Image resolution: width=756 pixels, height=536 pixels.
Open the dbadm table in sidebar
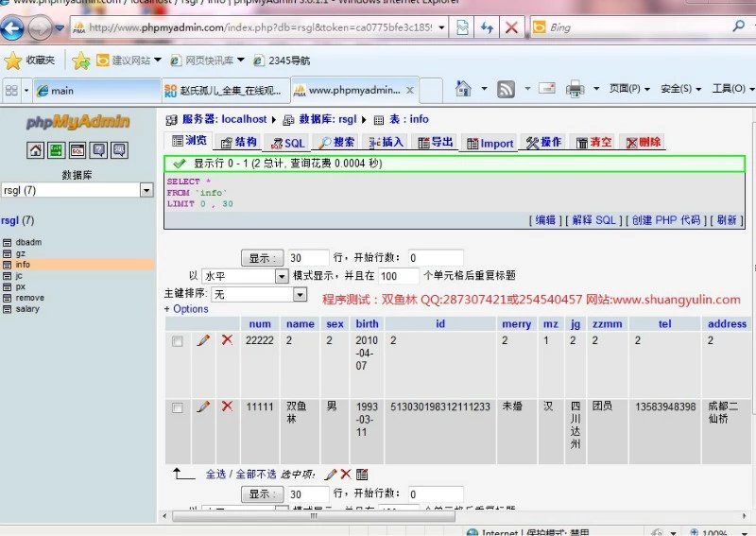(28, 242)
